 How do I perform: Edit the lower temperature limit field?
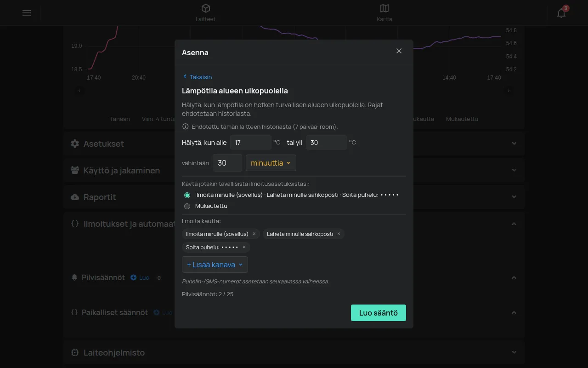tap(251, 143)
